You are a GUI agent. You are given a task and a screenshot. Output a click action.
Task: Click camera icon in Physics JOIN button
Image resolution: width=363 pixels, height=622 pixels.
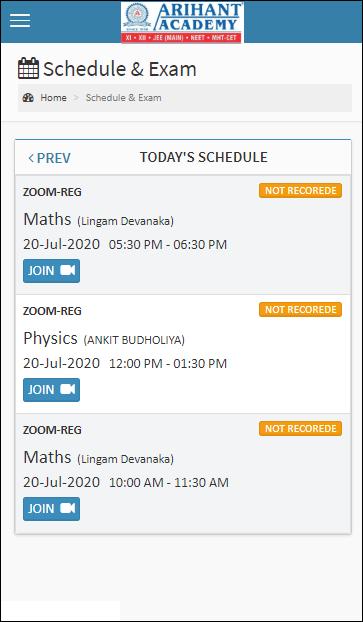(x=67, y=390)
